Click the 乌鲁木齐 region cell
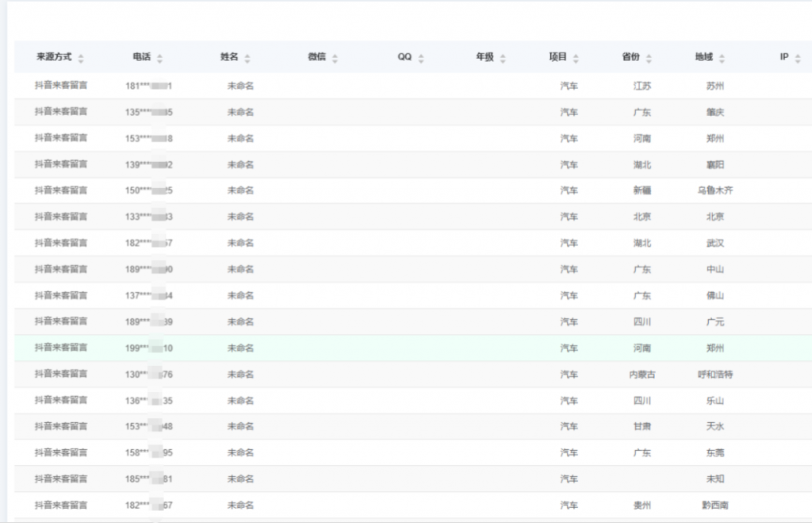 [x=714, y=190]
